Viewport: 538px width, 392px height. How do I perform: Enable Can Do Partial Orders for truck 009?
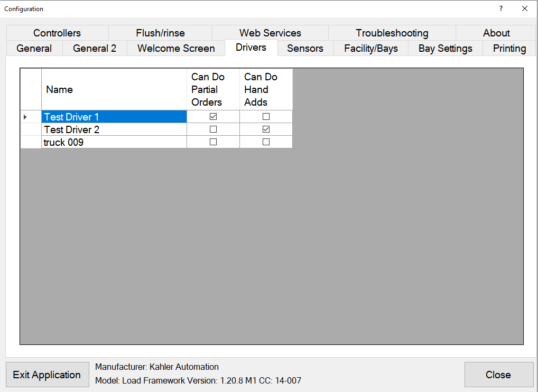[212, 142]
